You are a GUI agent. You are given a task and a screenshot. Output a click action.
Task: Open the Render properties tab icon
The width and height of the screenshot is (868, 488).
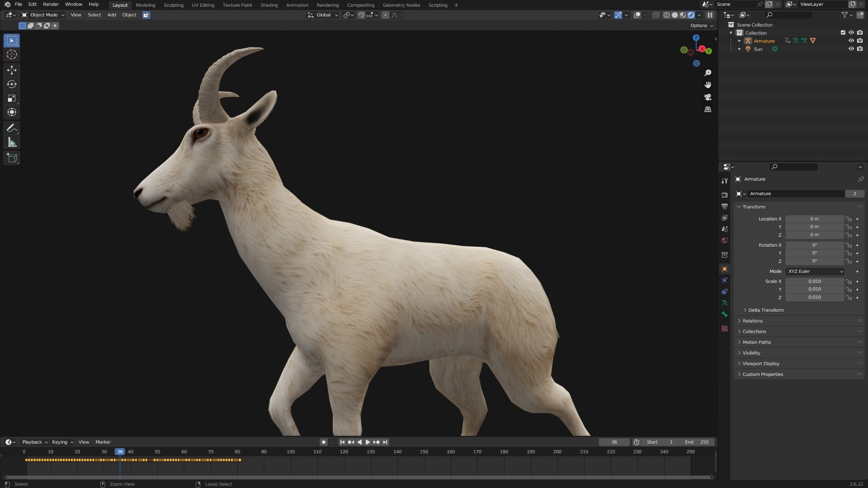click(725, 195)
